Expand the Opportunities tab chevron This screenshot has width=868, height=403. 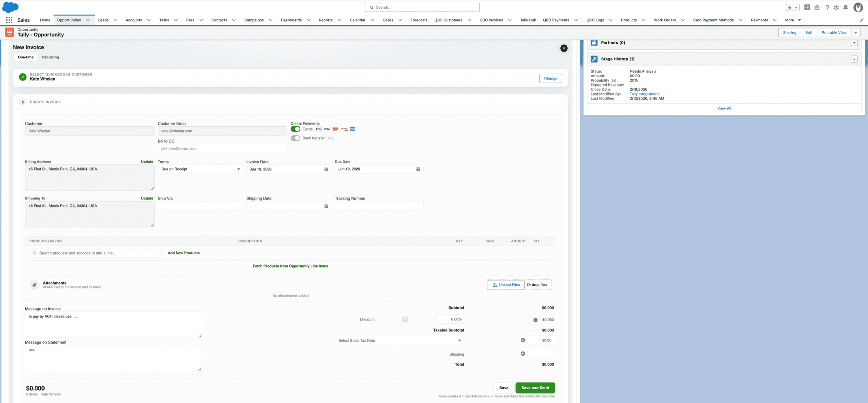(88, 20)
